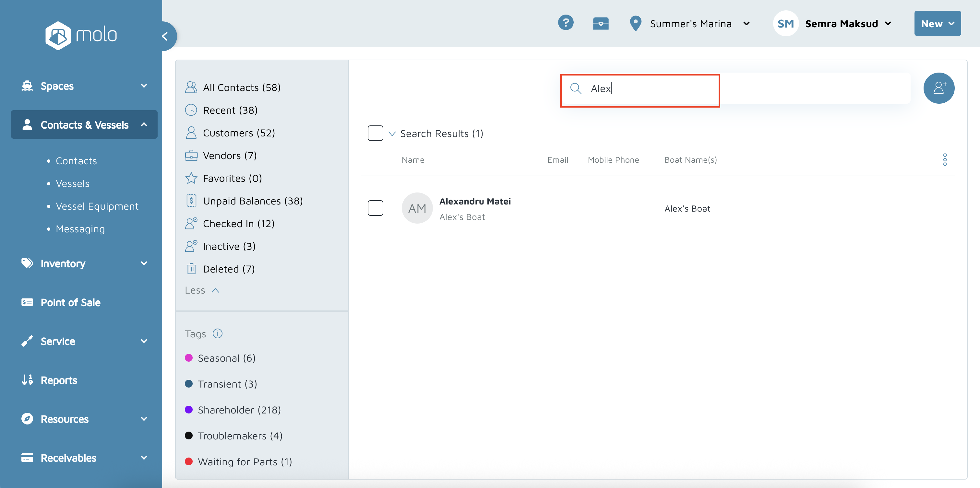Check the select-all Search Results checkbox
The image size is (980, 488).
[375, 134]
